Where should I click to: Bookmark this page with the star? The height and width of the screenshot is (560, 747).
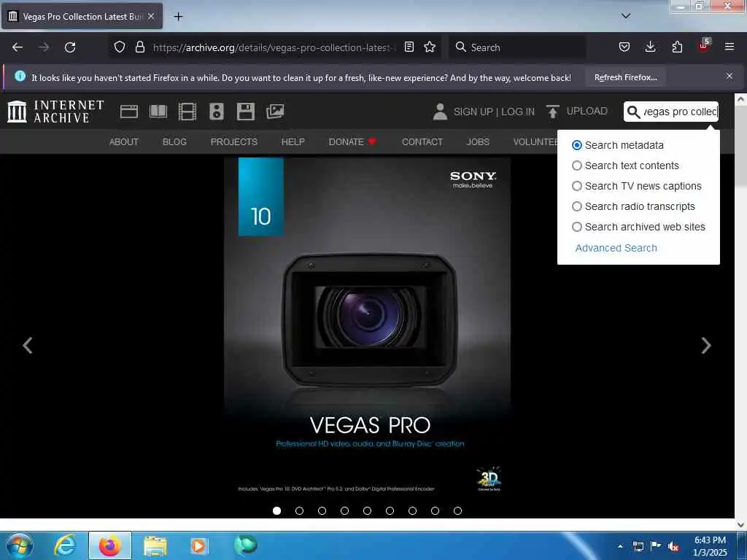point(430,47)
